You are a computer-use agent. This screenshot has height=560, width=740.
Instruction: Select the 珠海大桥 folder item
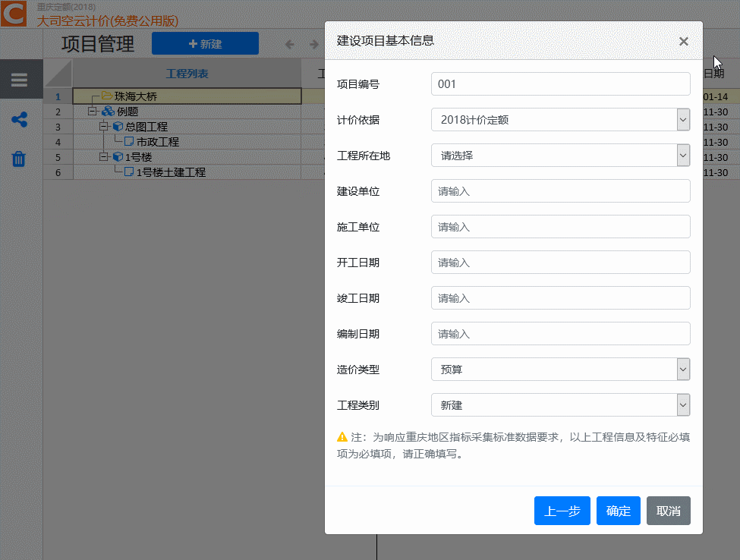click(x=136, y=96)
